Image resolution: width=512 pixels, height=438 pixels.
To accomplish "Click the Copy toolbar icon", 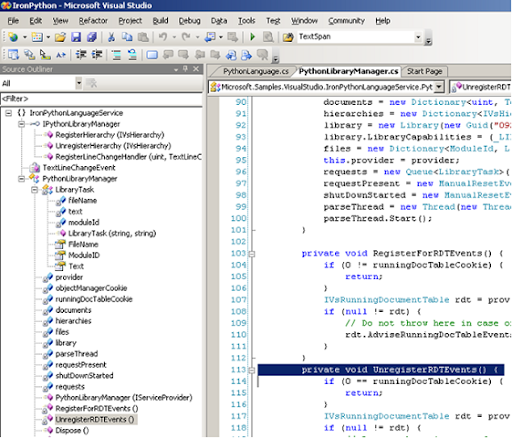I will pos(127,37).
